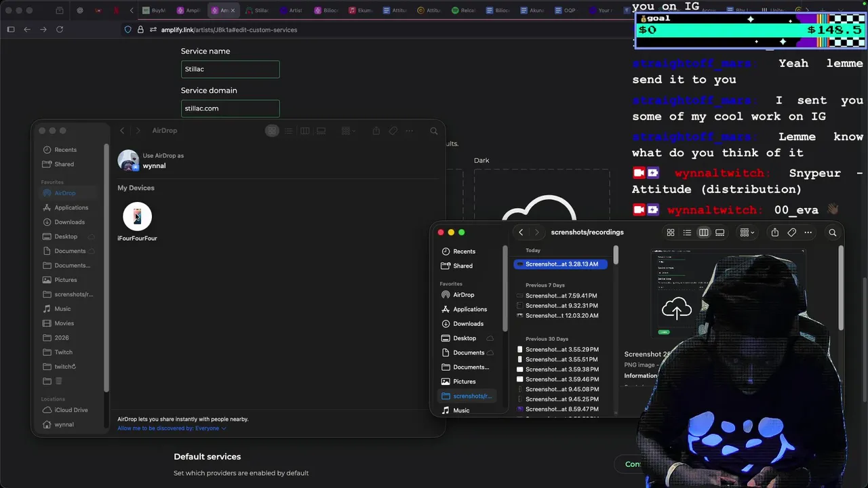Click tracking protection shield icon
Screen dimensions: 868x488
127,30
